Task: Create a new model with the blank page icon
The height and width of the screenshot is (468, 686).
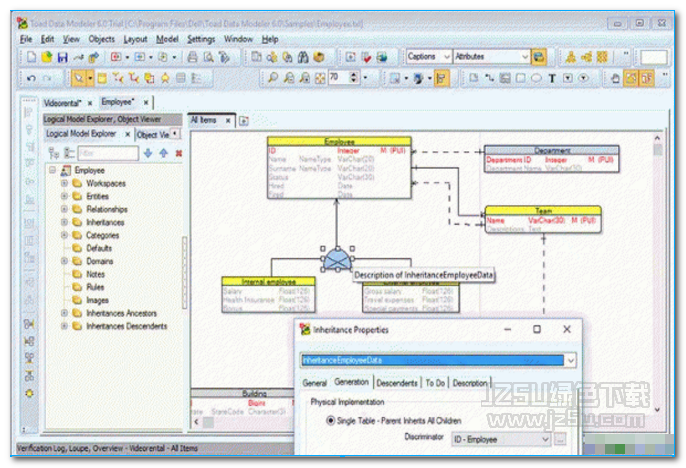Action: (x=31, y=57)
